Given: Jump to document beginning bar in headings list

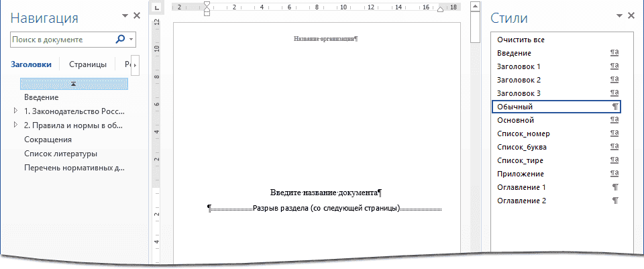Looking at the screenshot, I should [74, 84].
